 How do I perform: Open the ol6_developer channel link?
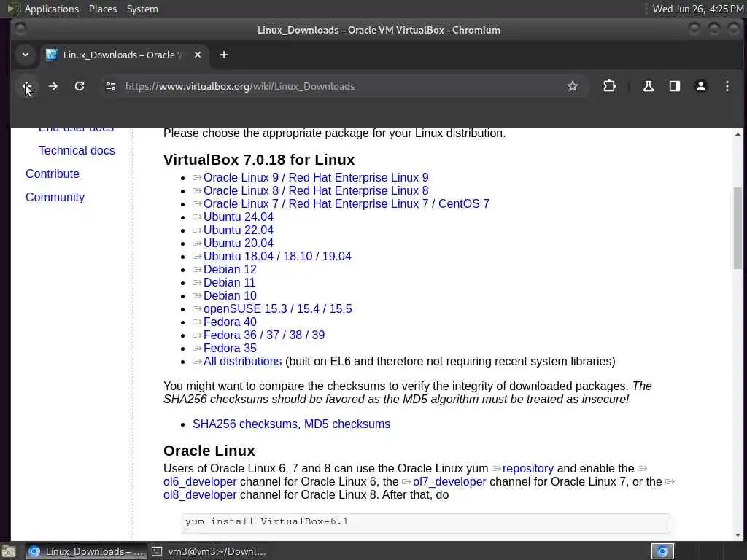pyautogui.click(x=200, y=481)
